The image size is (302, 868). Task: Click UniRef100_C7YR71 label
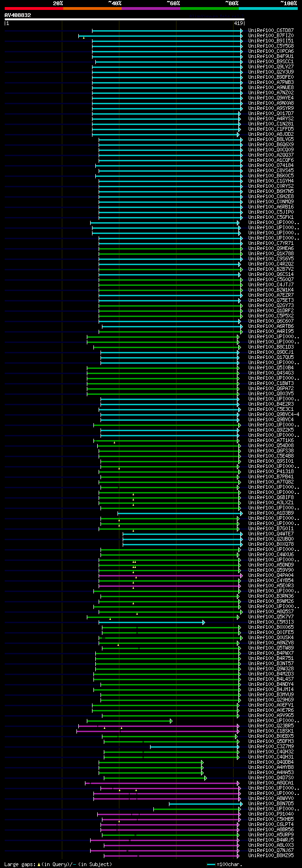pos(271,243)
